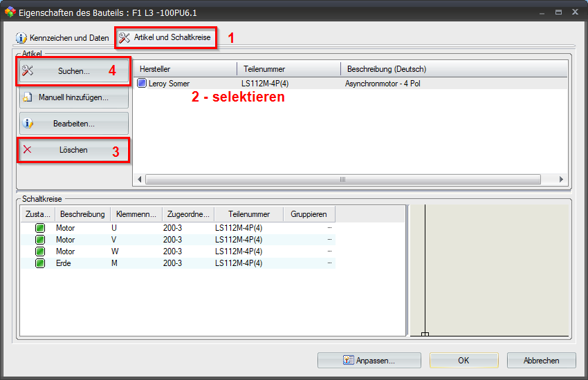The height and width of the screenshot is (380, 588).
Task: Confirm dialog with OK button
Action: click(x=463, y=360)
